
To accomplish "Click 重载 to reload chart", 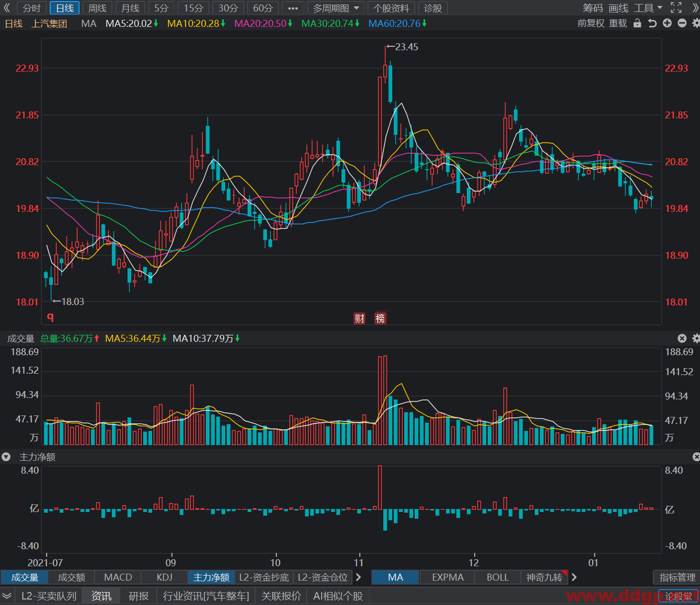I will point(618,23).
